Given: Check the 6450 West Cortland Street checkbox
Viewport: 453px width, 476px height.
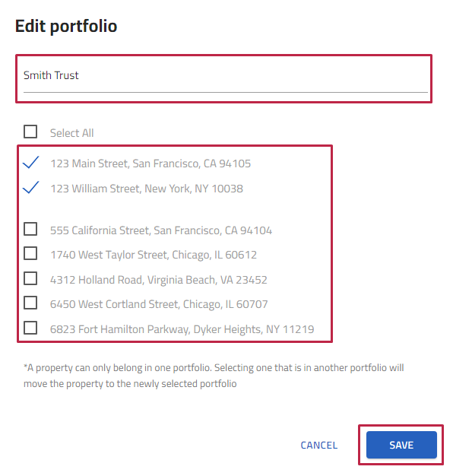Looking at the screenshot, I should click(x=30, y=303).
